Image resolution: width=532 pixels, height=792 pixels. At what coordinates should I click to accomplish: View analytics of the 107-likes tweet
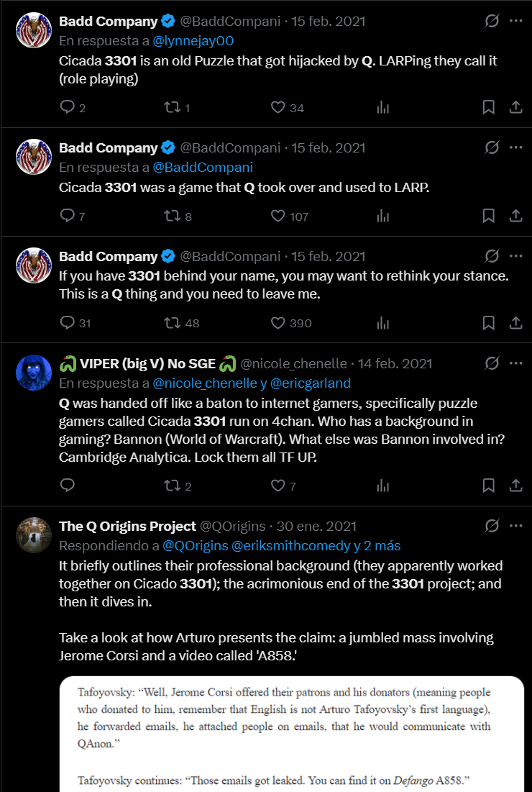tap(382, 217)
